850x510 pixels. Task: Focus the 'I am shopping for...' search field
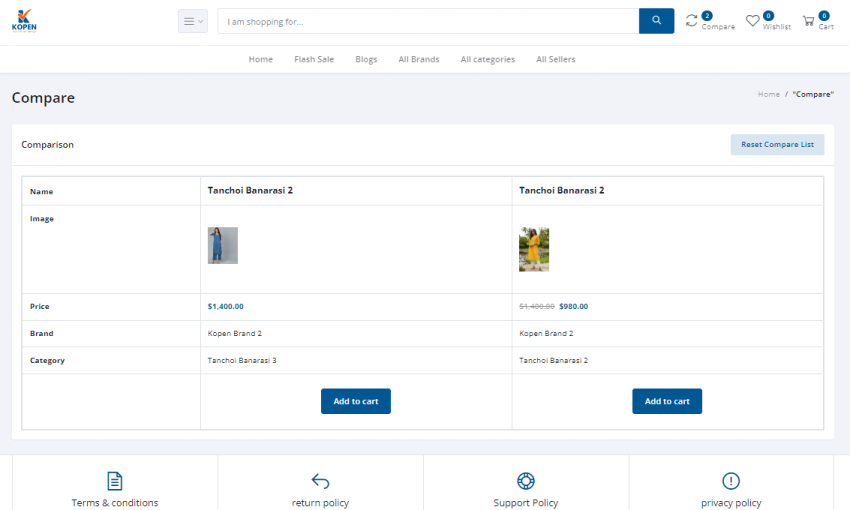[x=428, y=21]
